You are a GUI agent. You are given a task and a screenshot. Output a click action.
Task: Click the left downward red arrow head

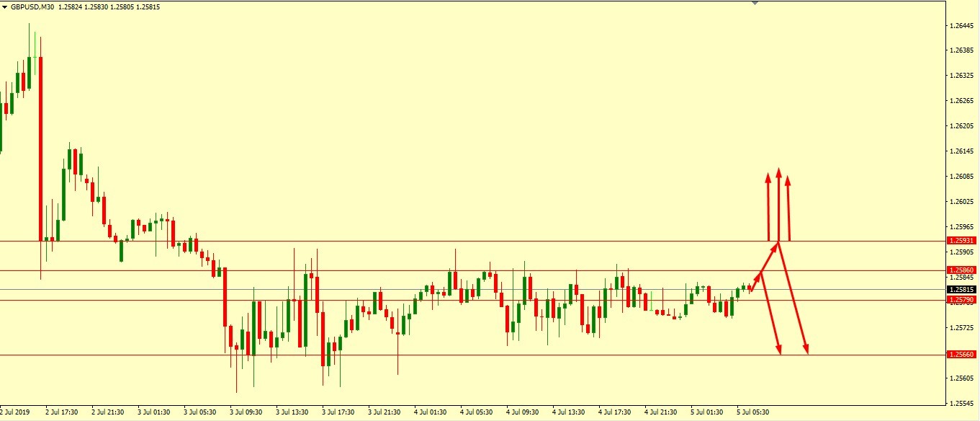click(x=779, y=350)
